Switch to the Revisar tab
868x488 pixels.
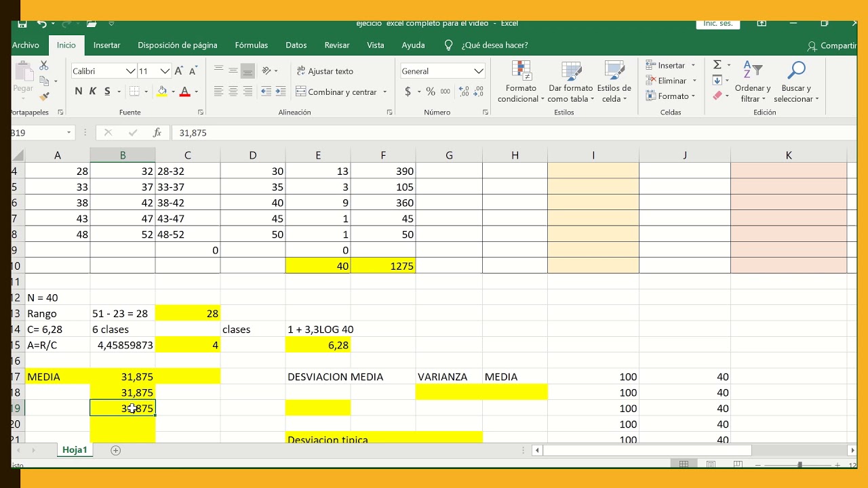[337, 45]
